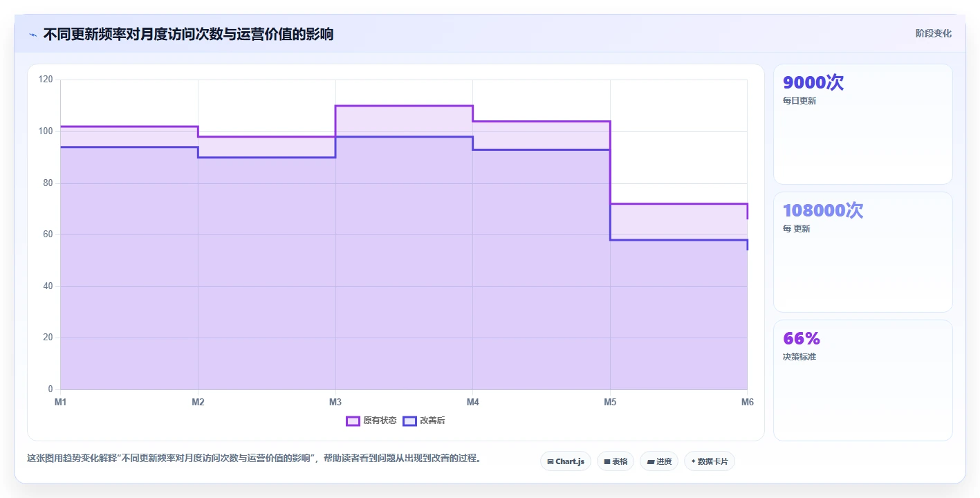
Task: Open the 108000次 data card
Action: [863, 252]
